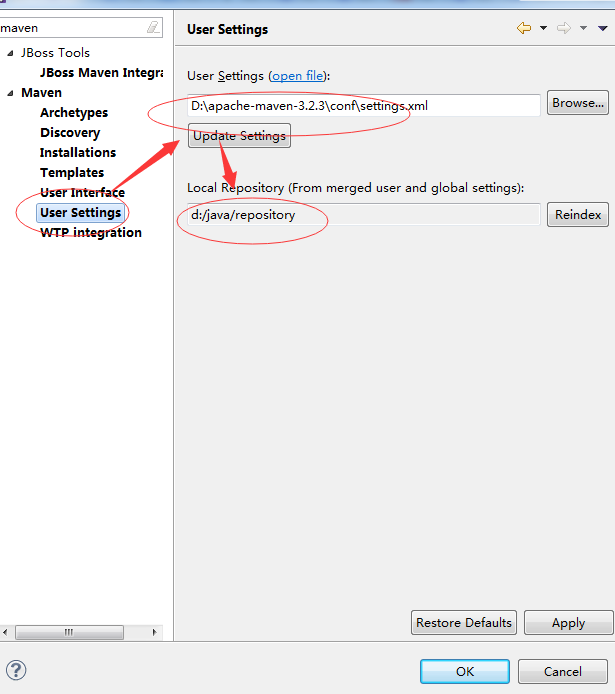Select User Settings in the tree
This screenshot has height=694, width=615.
[x=81, y=212]
